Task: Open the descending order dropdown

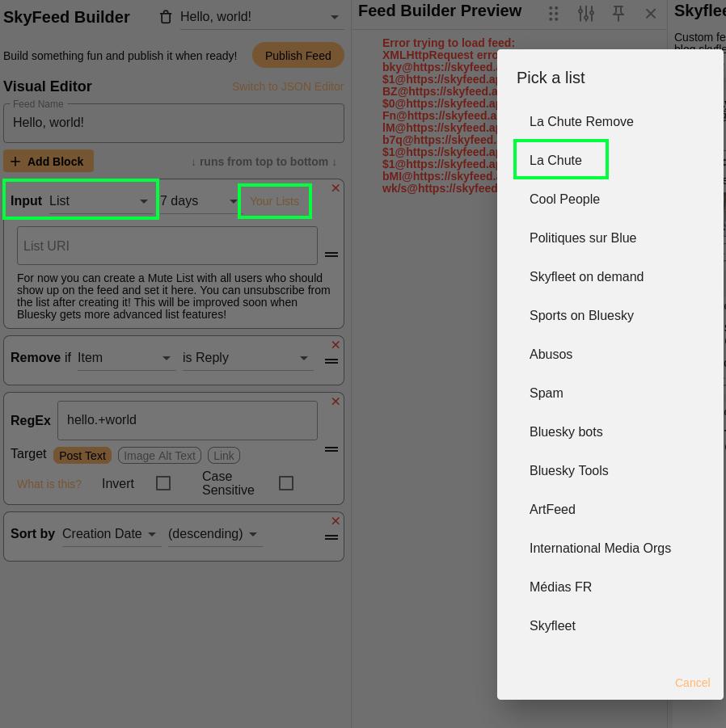Action: pos(214,534)
